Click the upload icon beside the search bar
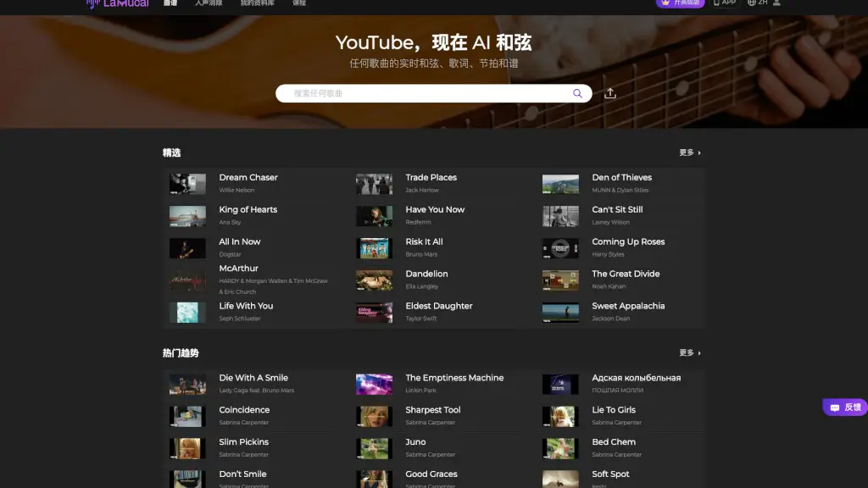This screenshot has width=868, height=488. 610,94
